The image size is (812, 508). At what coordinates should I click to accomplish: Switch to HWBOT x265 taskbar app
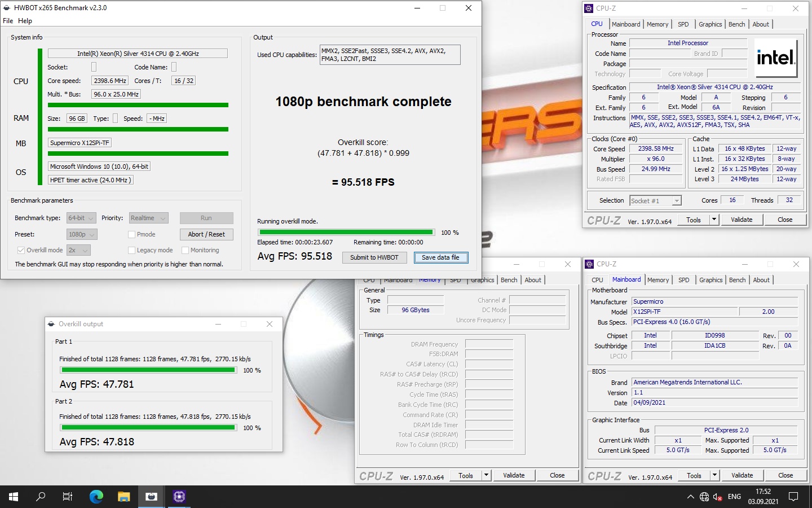click(x=151, y=497)
